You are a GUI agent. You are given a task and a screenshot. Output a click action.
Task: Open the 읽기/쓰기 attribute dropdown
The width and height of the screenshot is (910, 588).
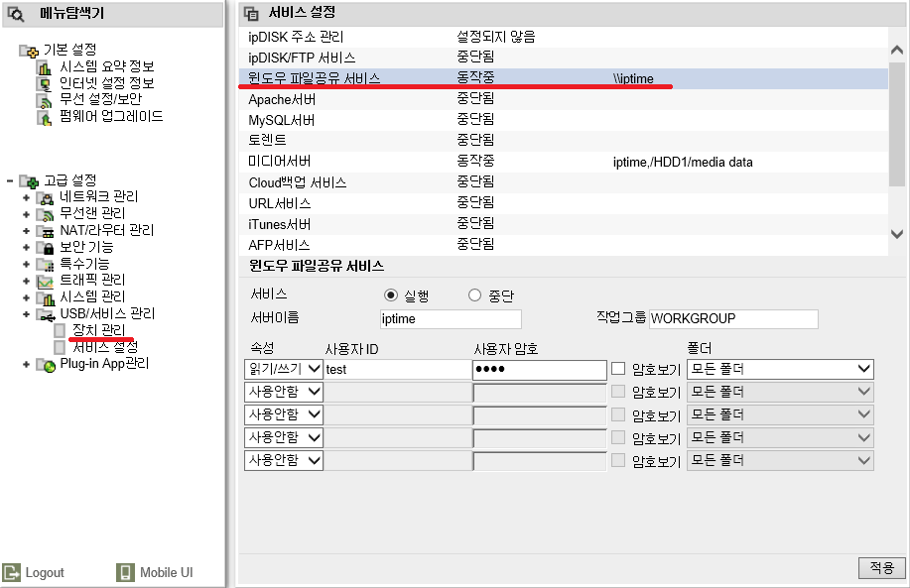tap(283, 369)
